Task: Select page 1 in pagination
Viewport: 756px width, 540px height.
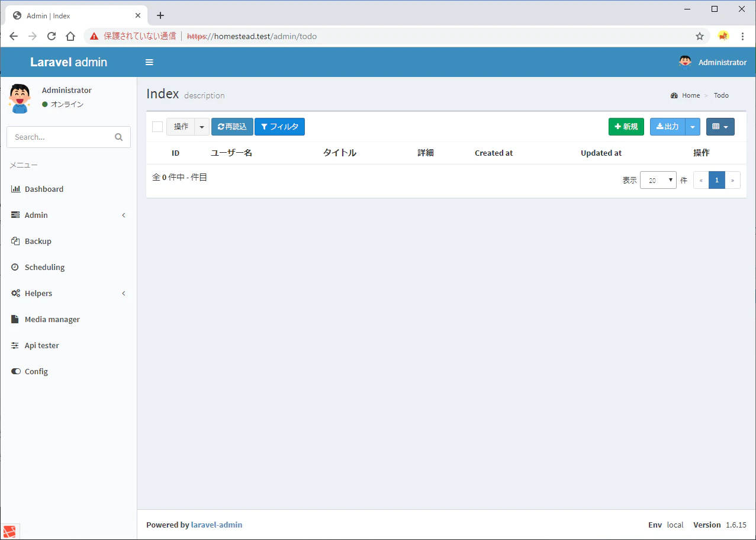Action: 717,180
